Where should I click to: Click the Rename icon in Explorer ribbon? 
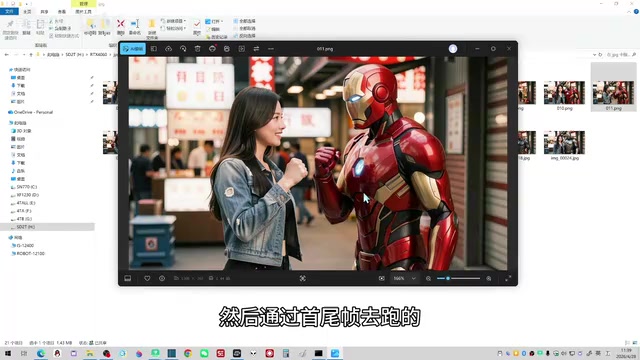click(135, 27)
